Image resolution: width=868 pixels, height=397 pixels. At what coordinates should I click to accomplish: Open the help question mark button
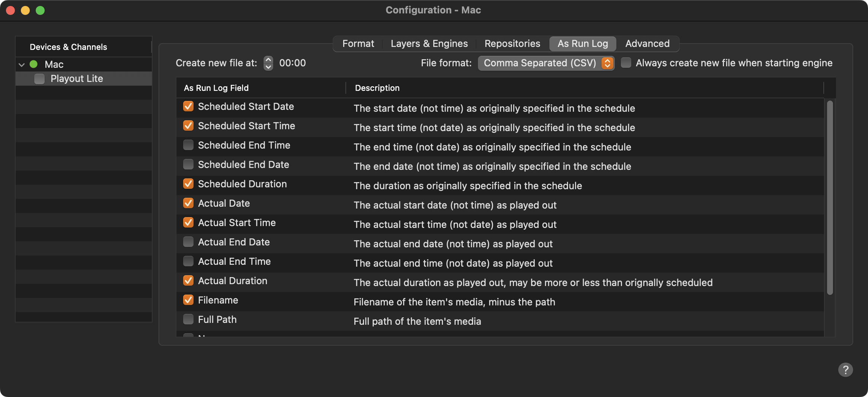click(x=845, y=370)
